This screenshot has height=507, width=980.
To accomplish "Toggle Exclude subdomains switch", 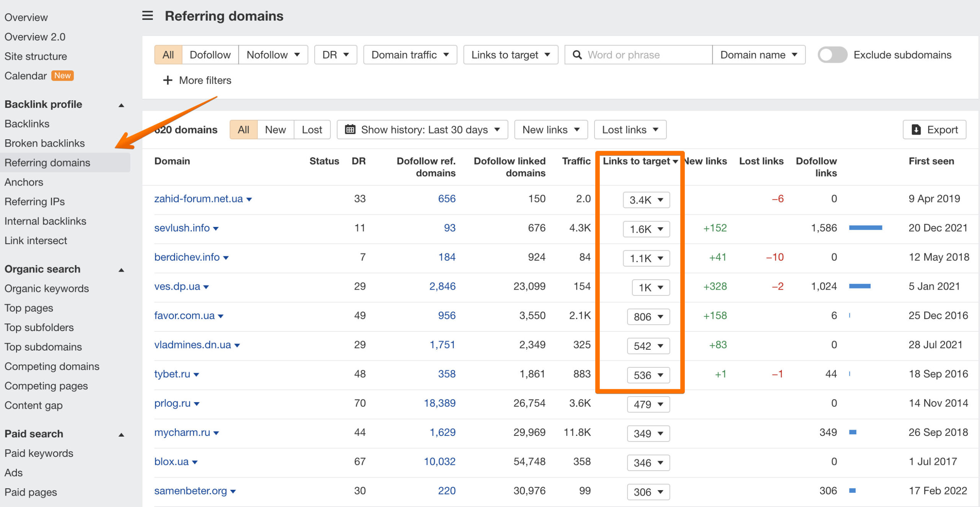I will (x=832, y=55).
